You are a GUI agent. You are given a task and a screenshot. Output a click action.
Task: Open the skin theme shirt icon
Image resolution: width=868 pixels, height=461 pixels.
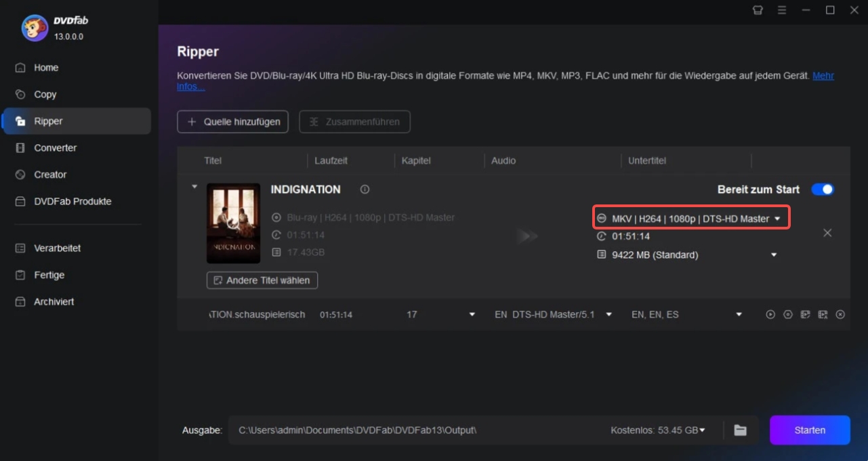coord(758,10)
